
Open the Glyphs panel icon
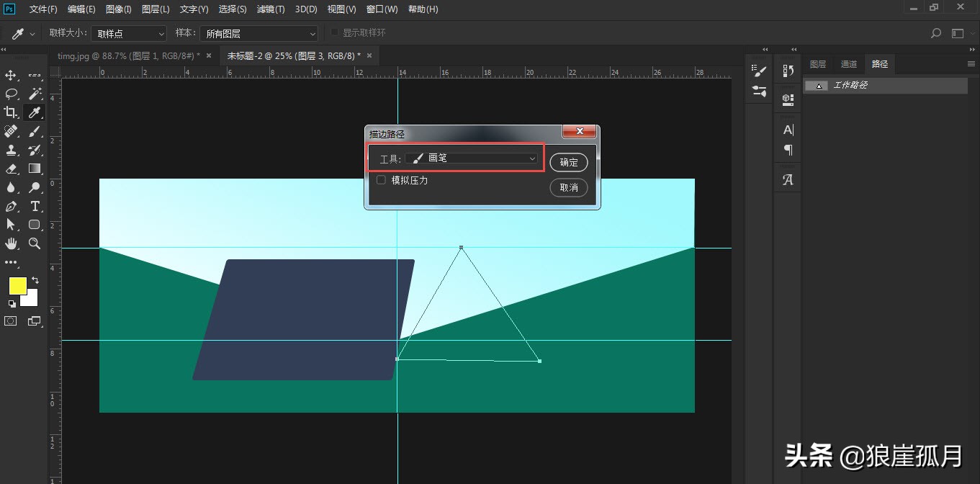(788, 180)
